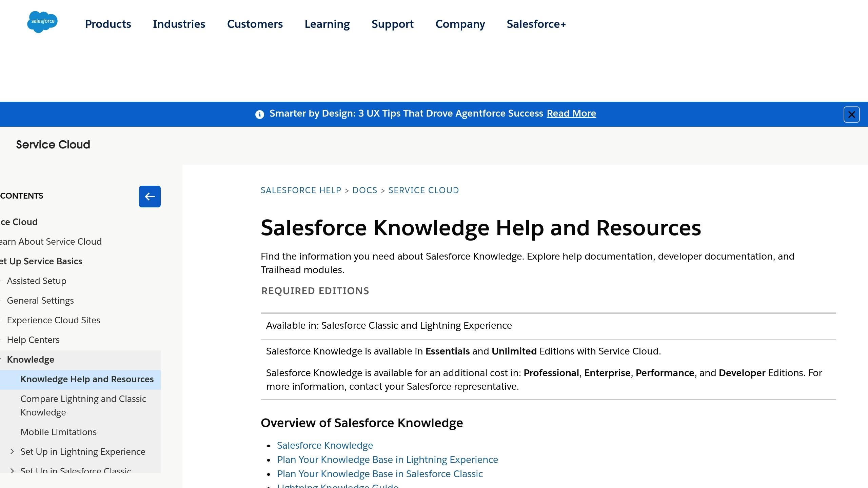Open Learn About Service Cloud in contents
Image resolution: width=868 pixels, height=488 pixels.
click(51, 242)
